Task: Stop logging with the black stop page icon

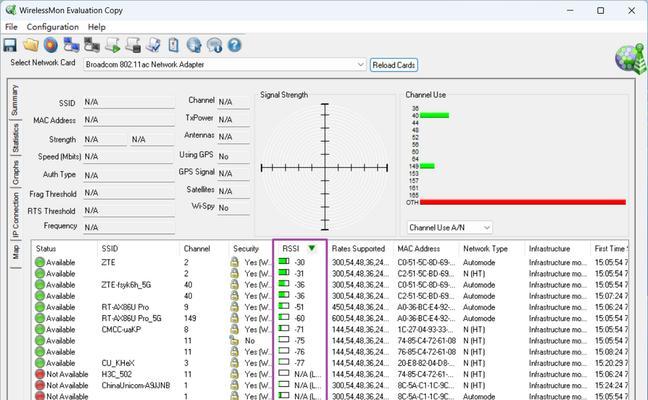Action: pos(133,45)
